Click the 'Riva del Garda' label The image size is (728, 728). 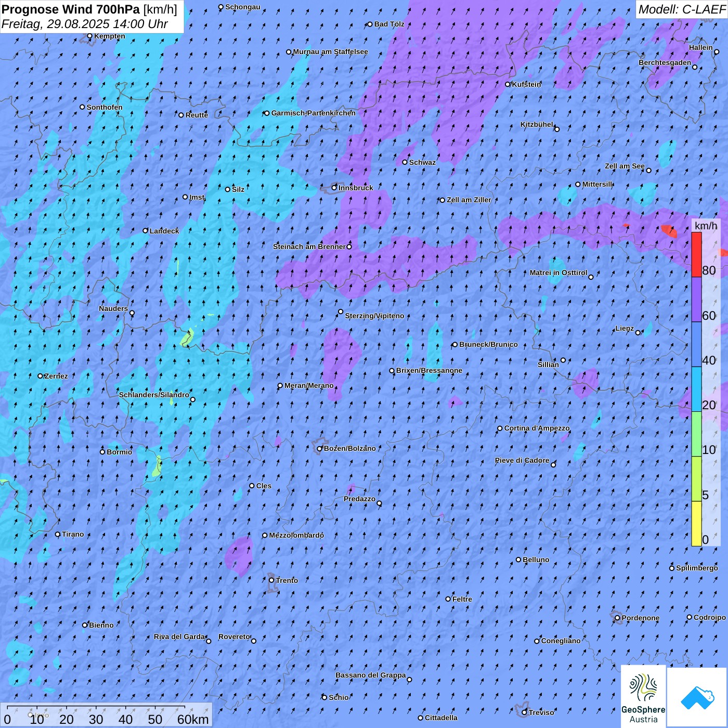[x=179, y=636]
